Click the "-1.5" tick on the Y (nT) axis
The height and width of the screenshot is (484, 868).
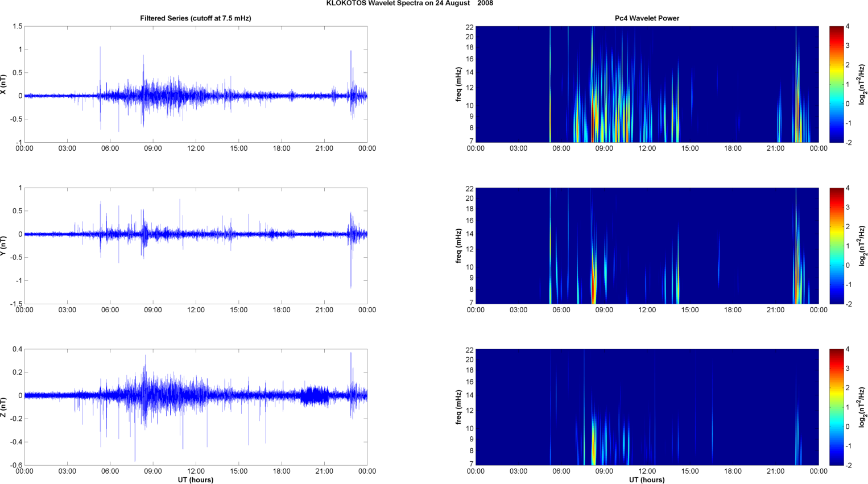(x=16, y=304)
